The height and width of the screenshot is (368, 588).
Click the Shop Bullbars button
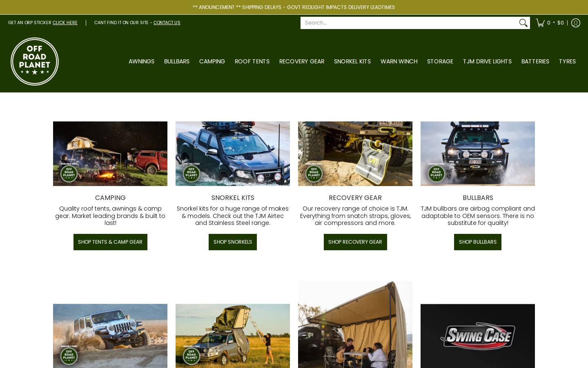[478, 242]
